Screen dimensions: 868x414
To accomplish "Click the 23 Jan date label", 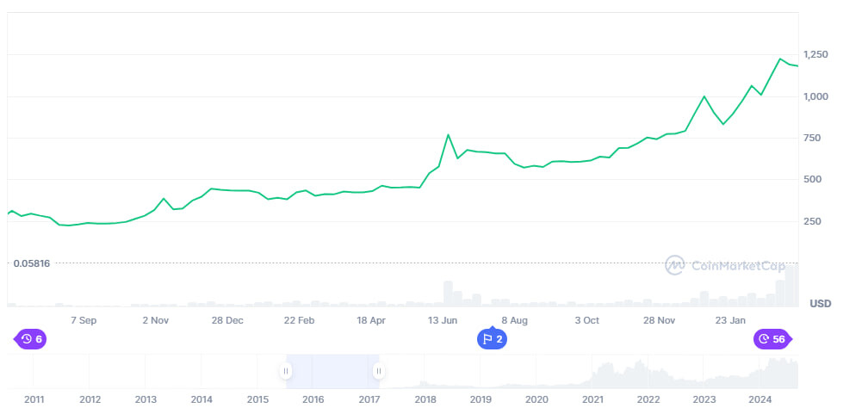I will tap(731, 320).
